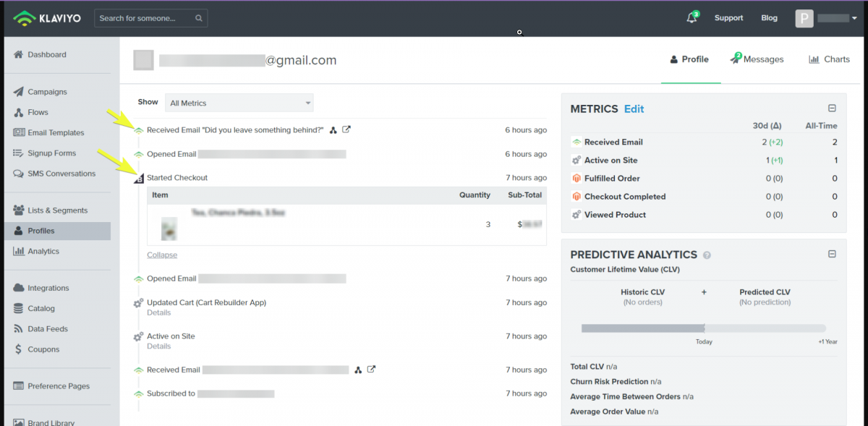Open Integrations
This screenshot has height=426, width=868.
48,288
